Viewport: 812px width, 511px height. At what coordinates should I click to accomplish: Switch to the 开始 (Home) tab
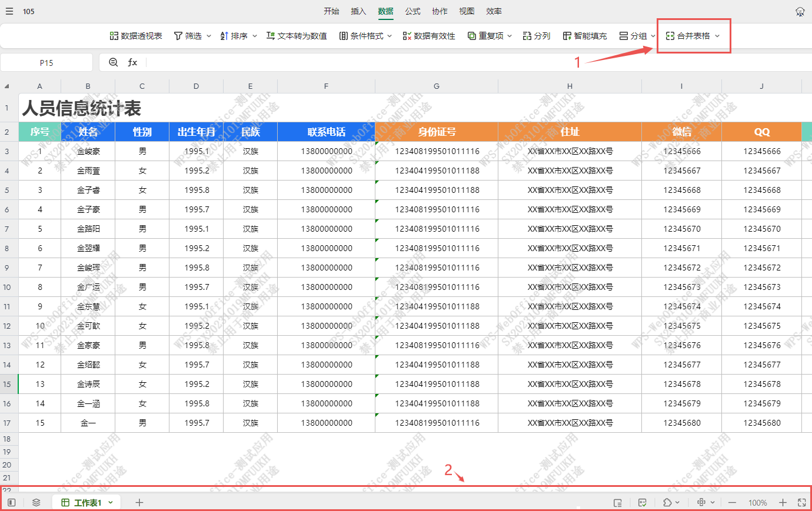click(331, 11)
